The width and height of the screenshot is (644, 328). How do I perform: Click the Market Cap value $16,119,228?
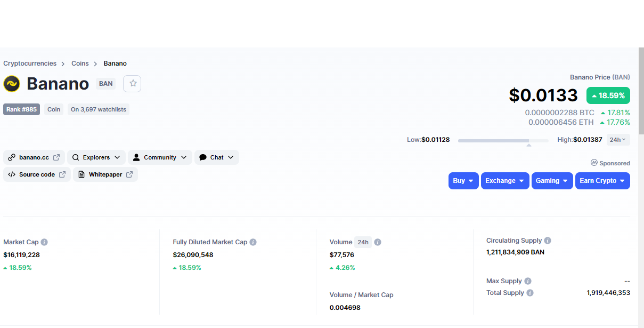pyautogui.click(x=21, y=255)
